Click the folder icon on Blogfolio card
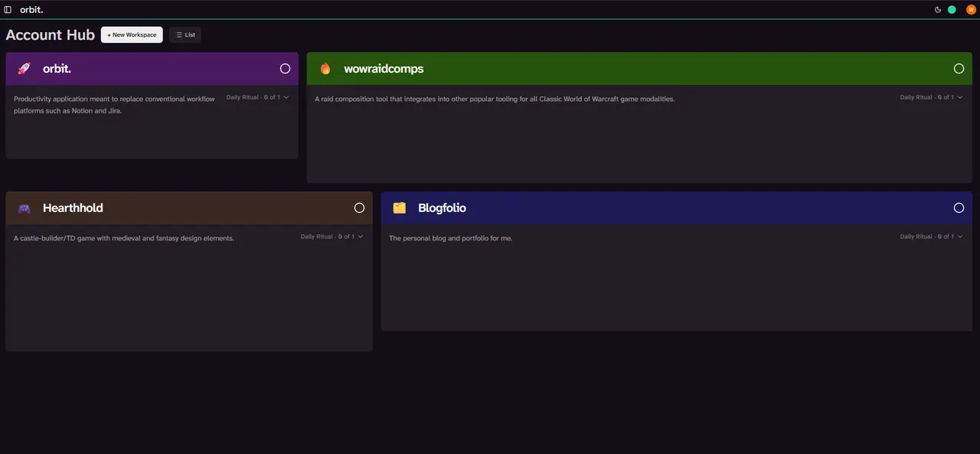Image resolution: width=980 pixels, height=454 pixels. pos(399,208)
